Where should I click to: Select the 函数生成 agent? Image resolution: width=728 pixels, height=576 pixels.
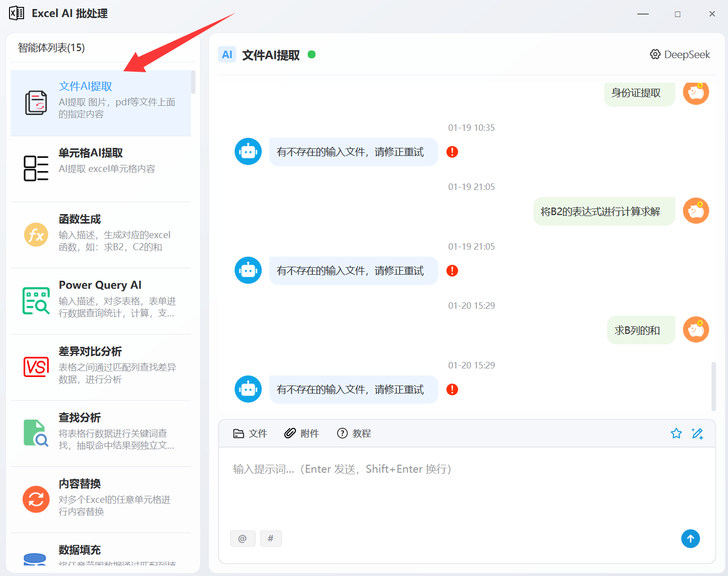101,234
